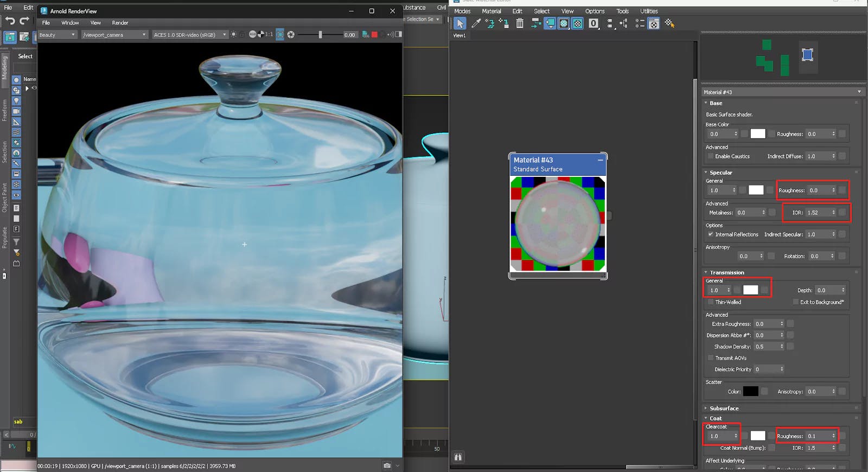Click the Display Geometry sphere filter icon

coord(16,80)
